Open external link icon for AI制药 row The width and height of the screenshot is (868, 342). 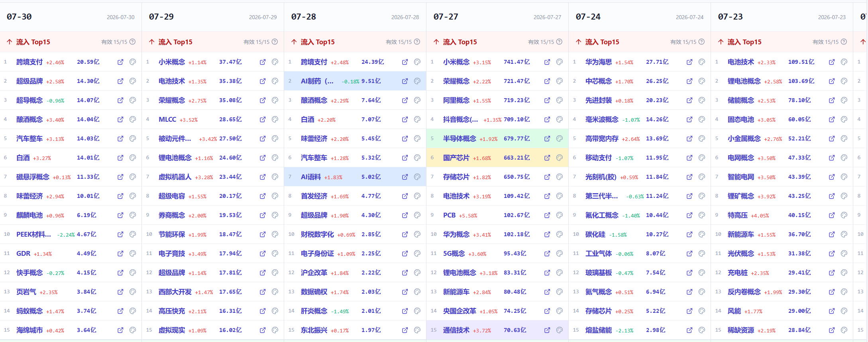click(405, 81)
